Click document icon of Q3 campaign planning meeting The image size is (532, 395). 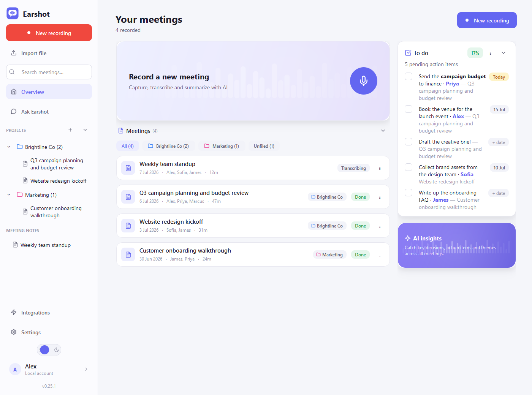tap(128, 197)
